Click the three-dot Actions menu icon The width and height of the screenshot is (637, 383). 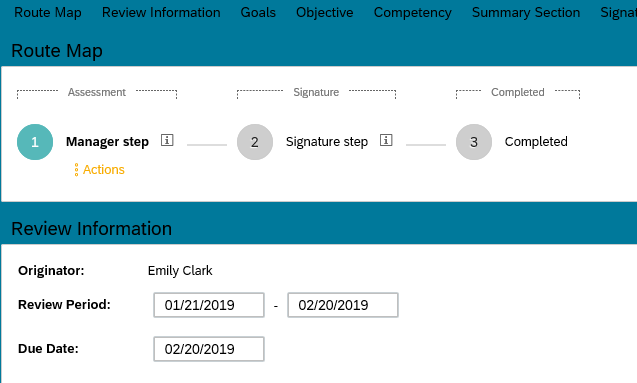76,170
